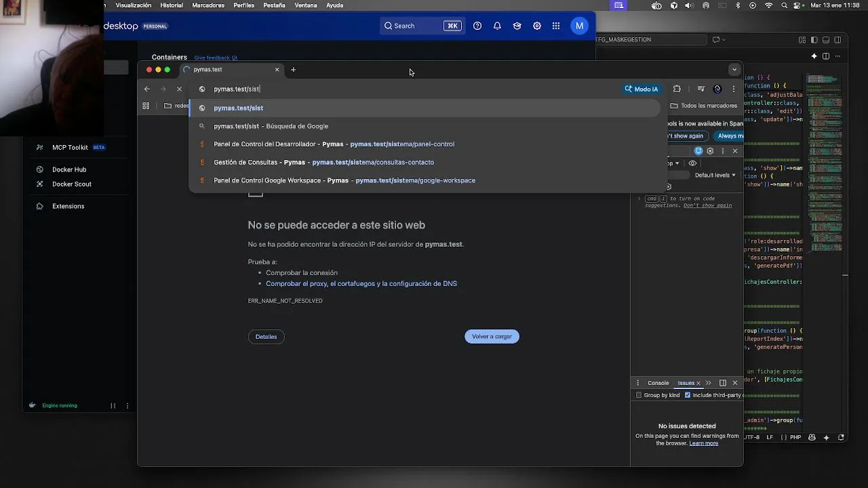Expand the console prompt chevron
The width and height of the screenshot is (868, 488).
click(x=638, y=199)
